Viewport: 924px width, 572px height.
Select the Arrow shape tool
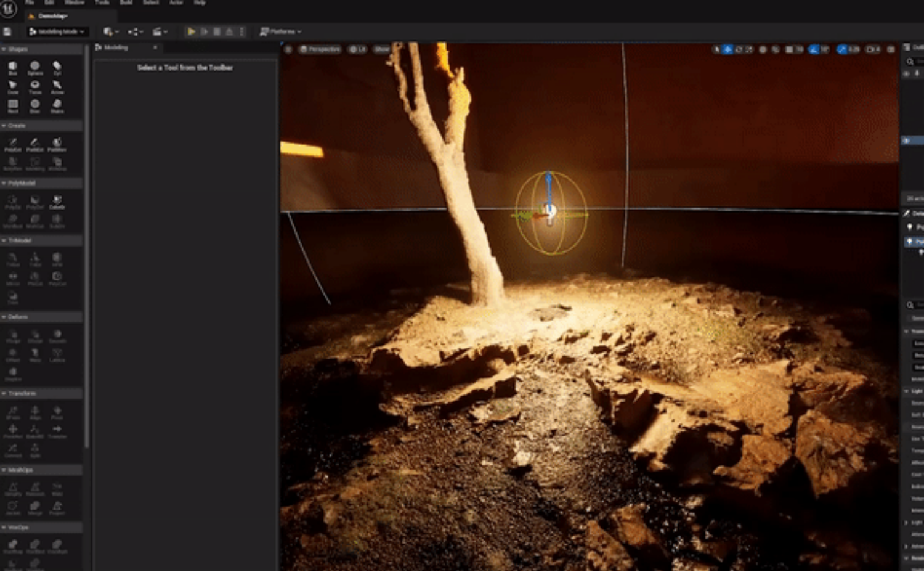coord(57,87)
